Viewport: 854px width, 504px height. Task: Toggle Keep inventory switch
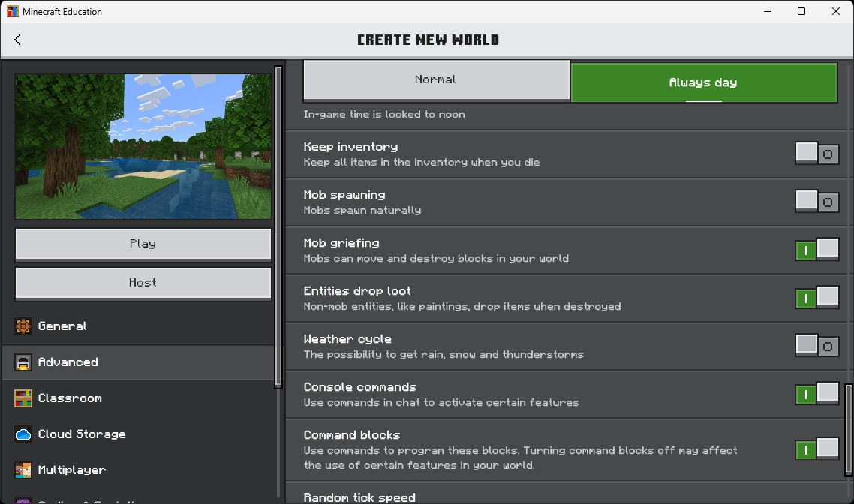(x=817, y=154)
